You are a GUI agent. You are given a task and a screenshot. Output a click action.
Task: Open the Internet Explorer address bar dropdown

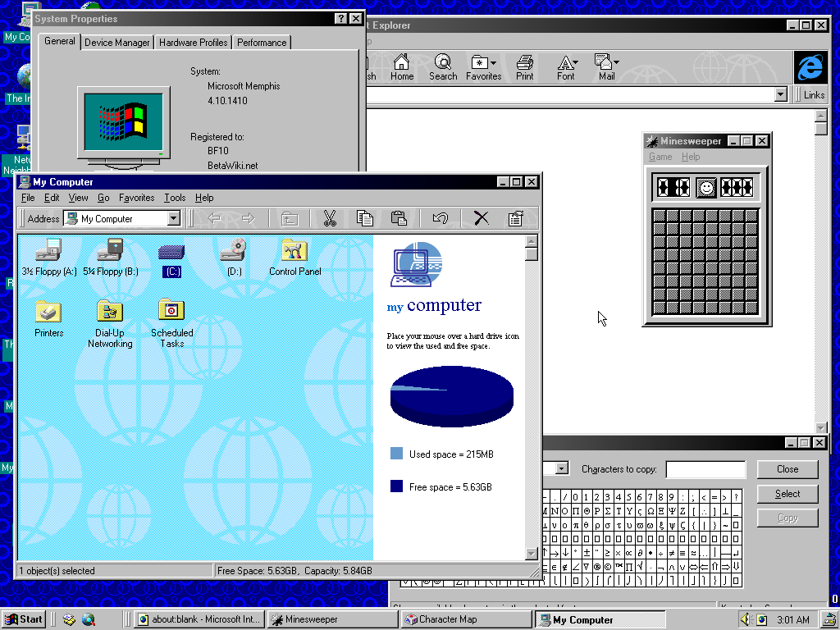click(781, 95)
